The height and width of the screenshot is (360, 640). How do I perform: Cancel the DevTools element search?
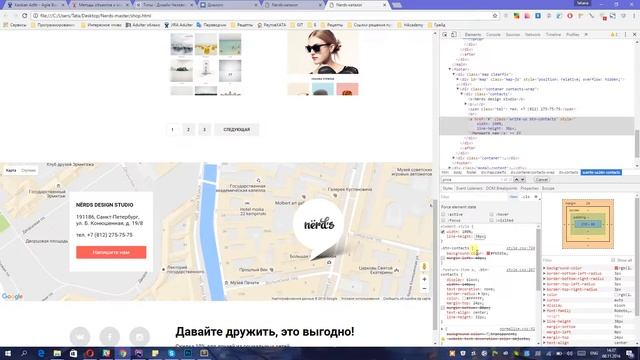pos(542,180)
